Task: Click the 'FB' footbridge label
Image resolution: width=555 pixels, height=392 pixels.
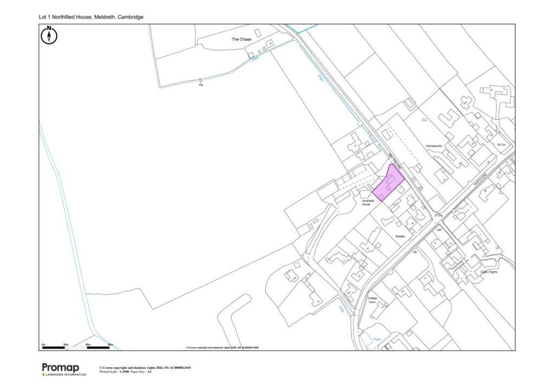Action: pyautogui.click(x=201, y=85)
